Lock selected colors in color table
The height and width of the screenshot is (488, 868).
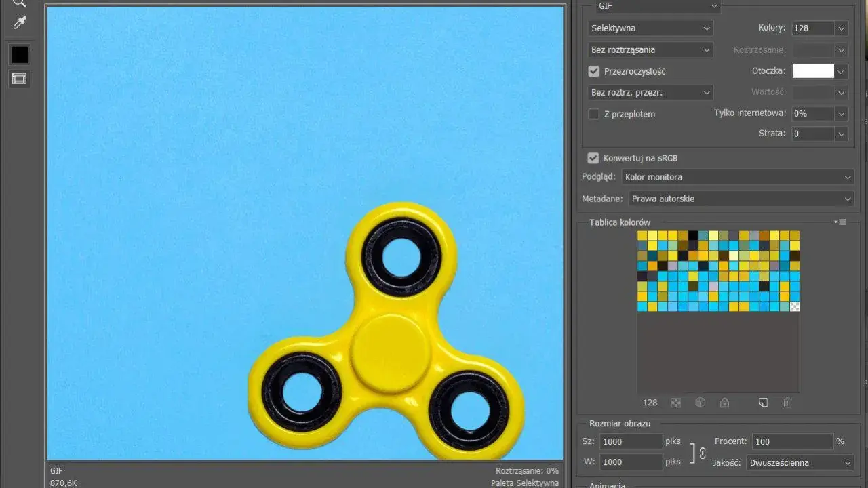coord(724,403)
